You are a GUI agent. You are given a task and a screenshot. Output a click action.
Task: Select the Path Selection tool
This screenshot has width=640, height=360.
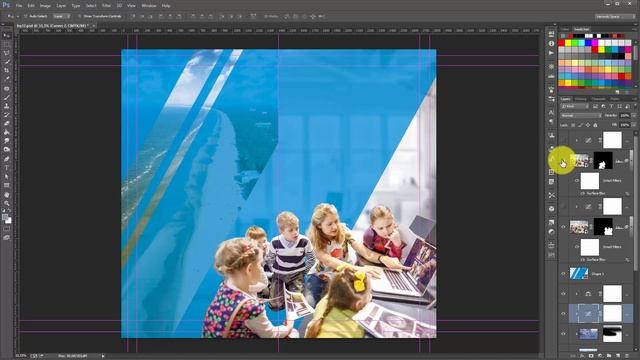pos(7,176)
